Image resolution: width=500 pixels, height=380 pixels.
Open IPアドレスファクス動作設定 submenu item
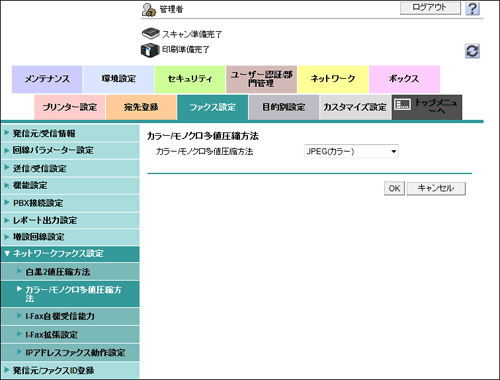(70, 352)
